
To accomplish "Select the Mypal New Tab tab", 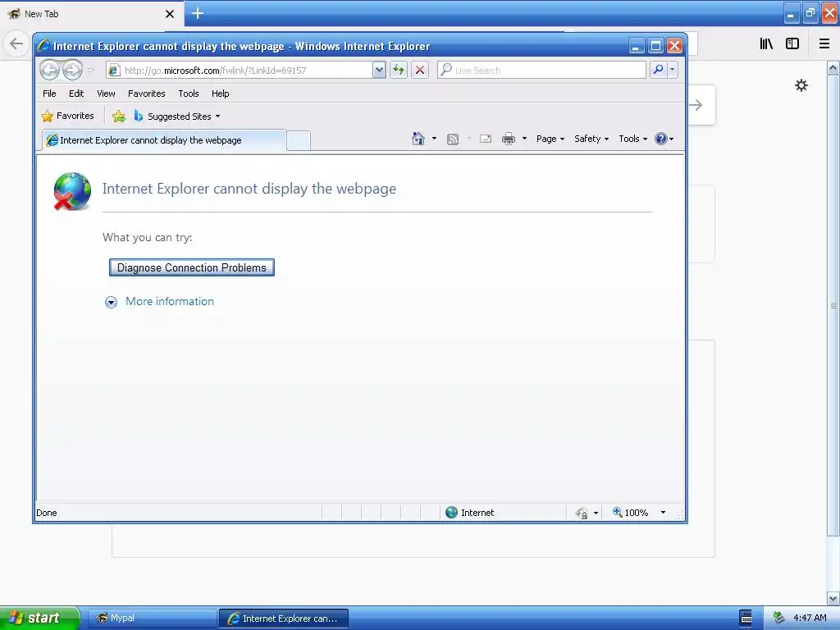I will [92, 14].
